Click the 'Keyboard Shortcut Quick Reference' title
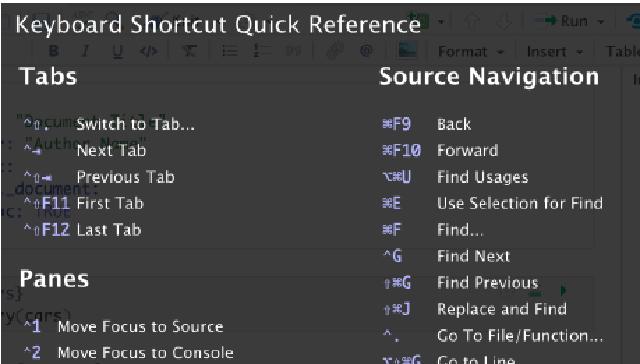640x364 pixels. (x=218, y=24)
